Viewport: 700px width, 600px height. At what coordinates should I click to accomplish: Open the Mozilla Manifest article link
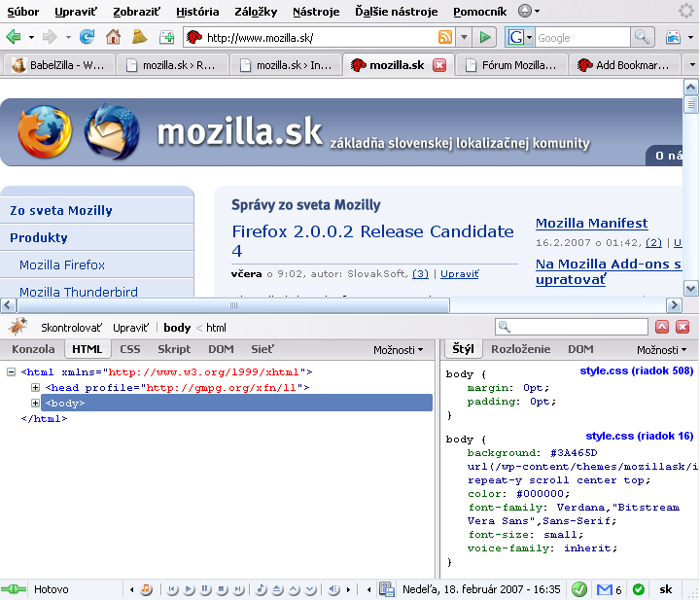coord(591,224)
